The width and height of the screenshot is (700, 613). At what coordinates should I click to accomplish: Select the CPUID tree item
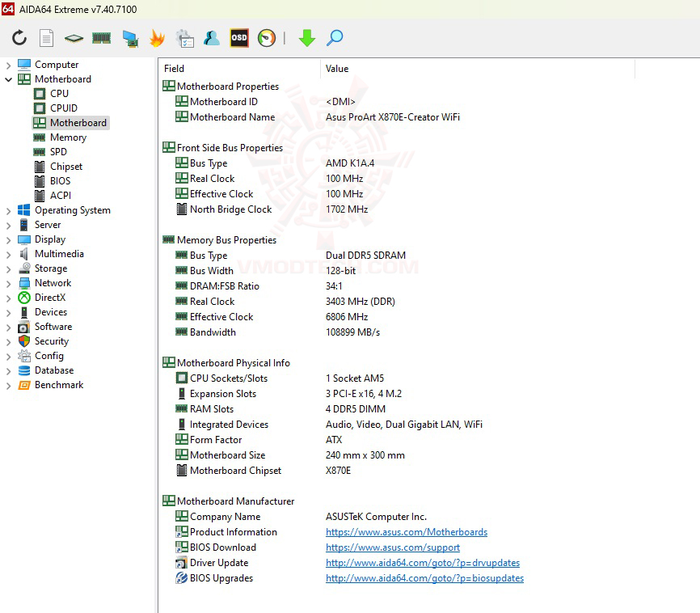tap(64, 108)
